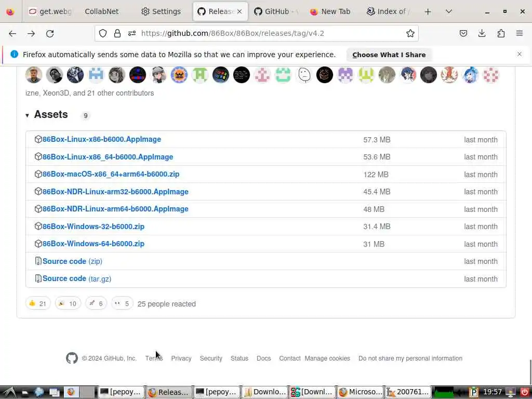Switch to the Index of tab
The image size is (532, 399).
click(x=388, y=11)
